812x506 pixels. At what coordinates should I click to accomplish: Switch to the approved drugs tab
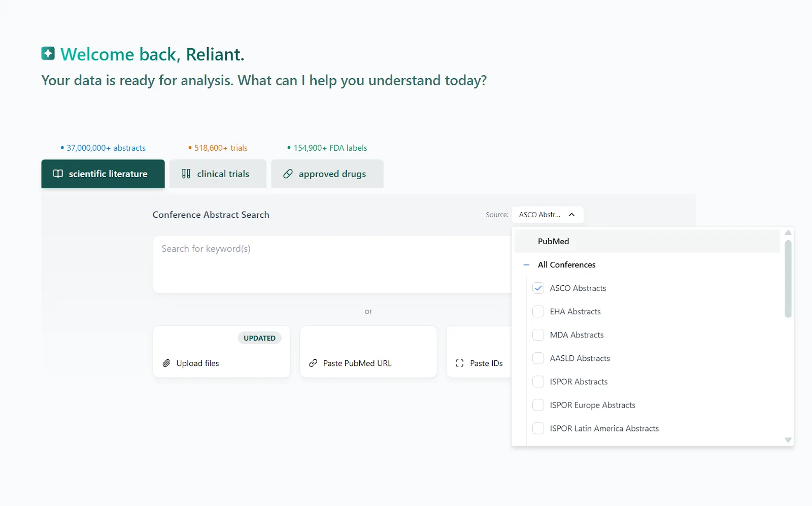(327, 174)
